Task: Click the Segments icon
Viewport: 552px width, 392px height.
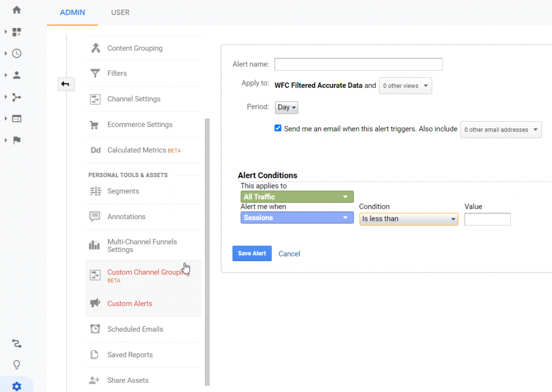Action: (x=95, y=191)
